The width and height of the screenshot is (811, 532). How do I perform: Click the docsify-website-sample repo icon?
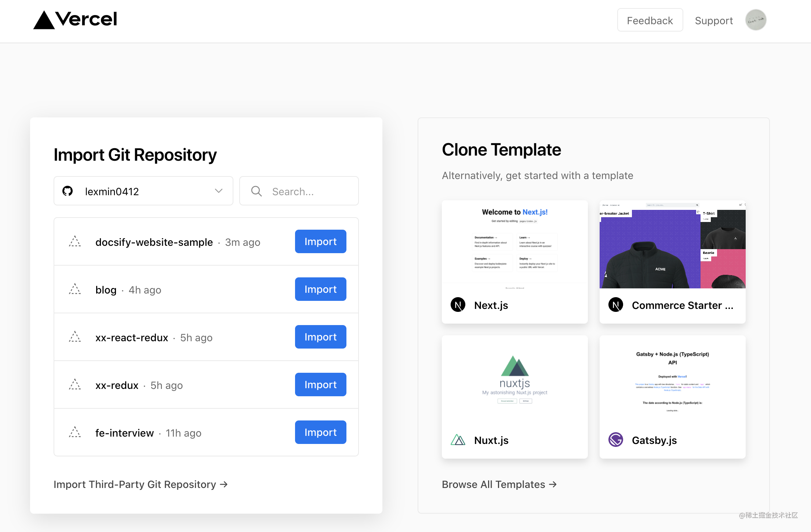75,241
